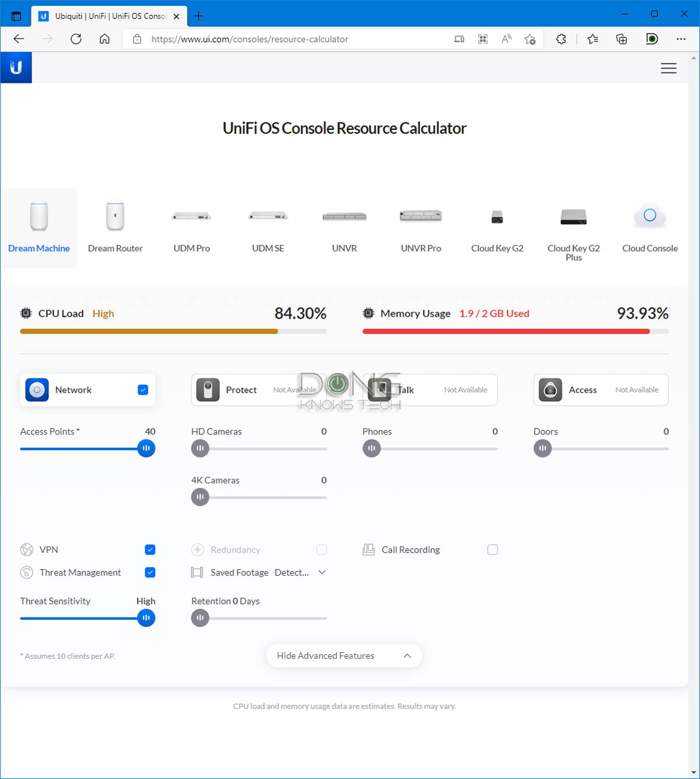Click the VPN globe icon
Screen dimensions: 700x779
(x=26, y=550)
